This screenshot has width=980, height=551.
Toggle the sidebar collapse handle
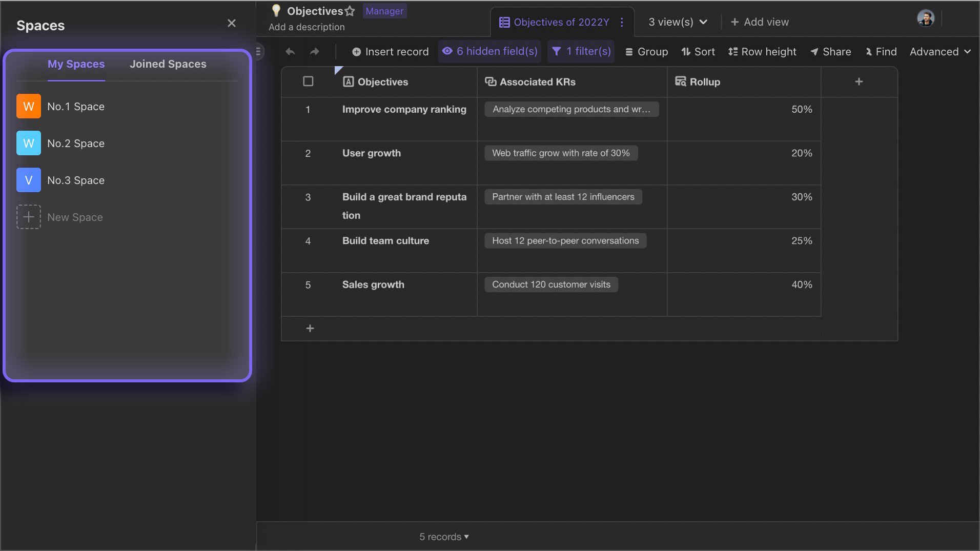258,51
